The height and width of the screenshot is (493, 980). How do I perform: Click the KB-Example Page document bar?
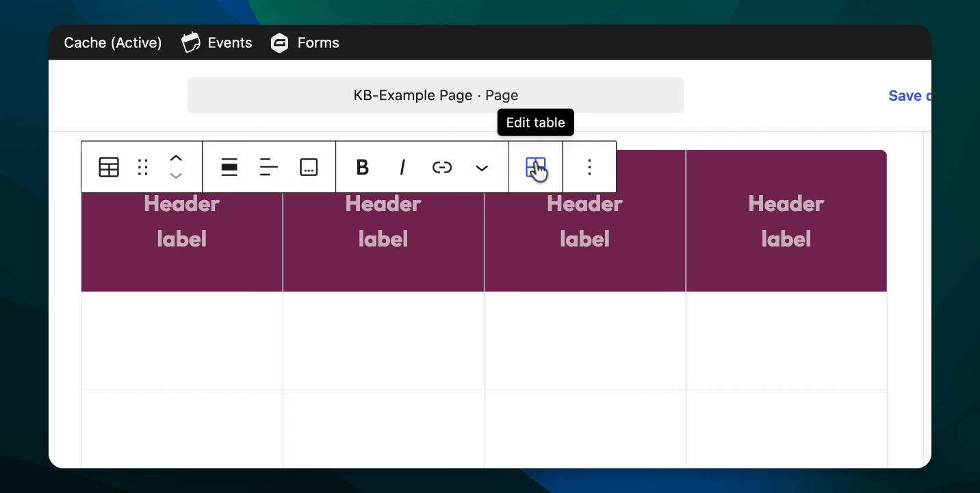pyautogui.click(x=436, y=95)
